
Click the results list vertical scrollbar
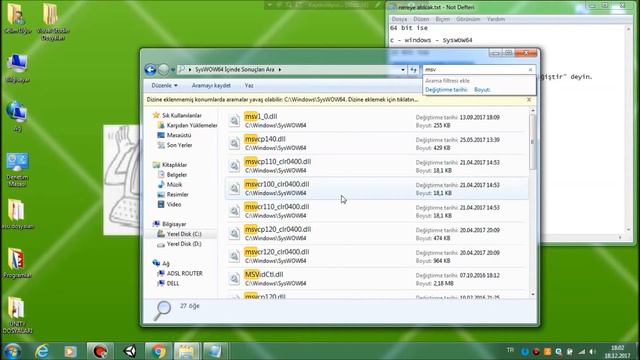(x=532, y=142)
